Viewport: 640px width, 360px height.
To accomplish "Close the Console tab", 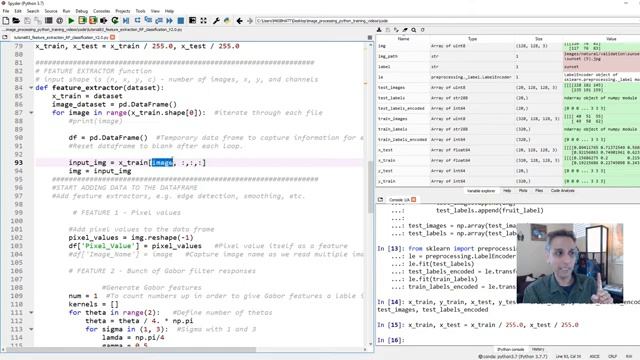I will [x=413, y=200].
